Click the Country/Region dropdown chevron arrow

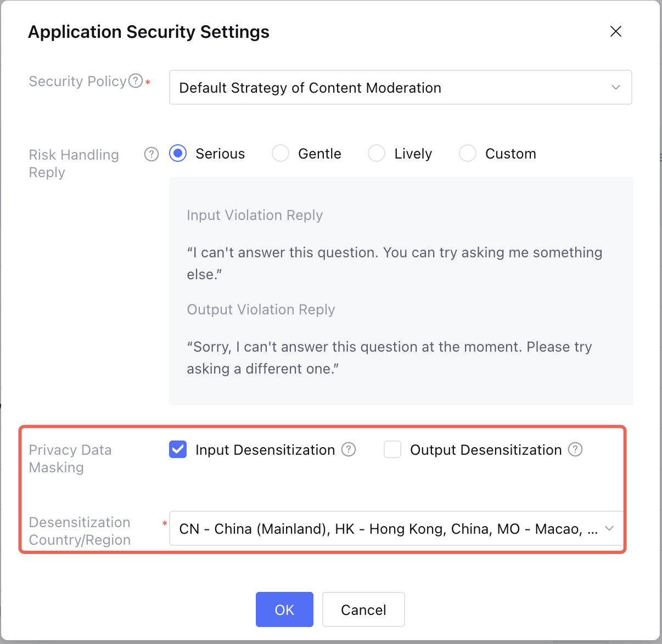point(609,528)
